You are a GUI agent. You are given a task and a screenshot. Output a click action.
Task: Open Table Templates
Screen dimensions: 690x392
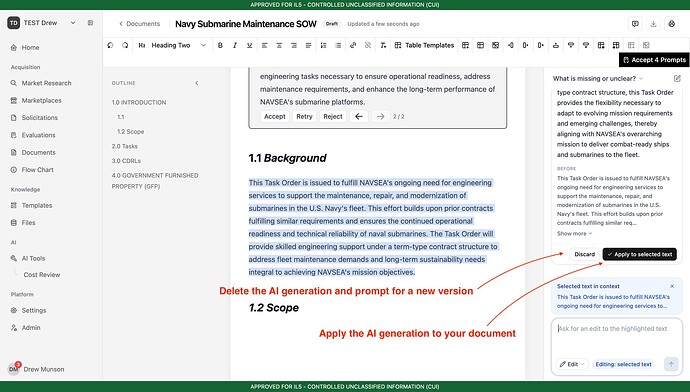(x=424, y=45)
